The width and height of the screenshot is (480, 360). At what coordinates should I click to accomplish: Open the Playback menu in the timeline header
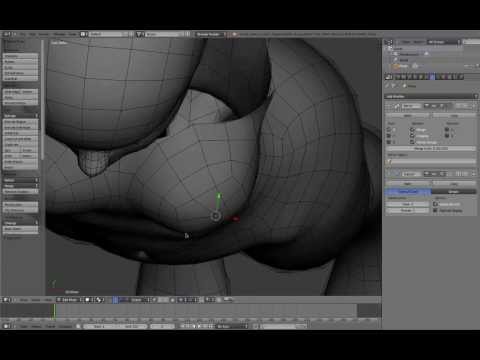point(65,326)
